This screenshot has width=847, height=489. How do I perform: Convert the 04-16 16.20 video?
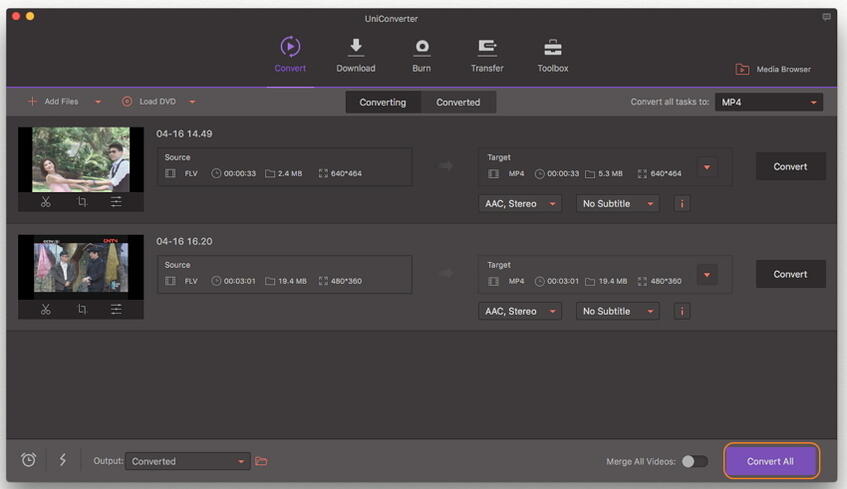click(x=790, y=274)
